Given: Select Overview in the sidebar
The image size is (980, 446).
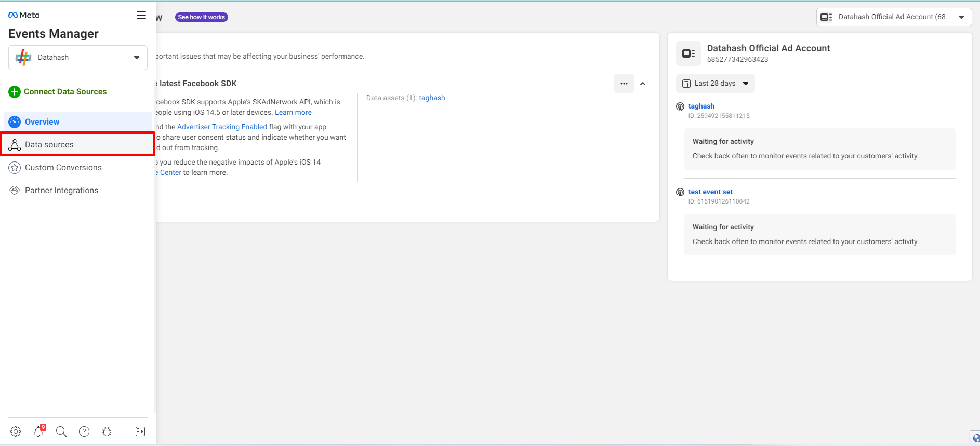Looking at the screenshot, I should tap(78, 121).
